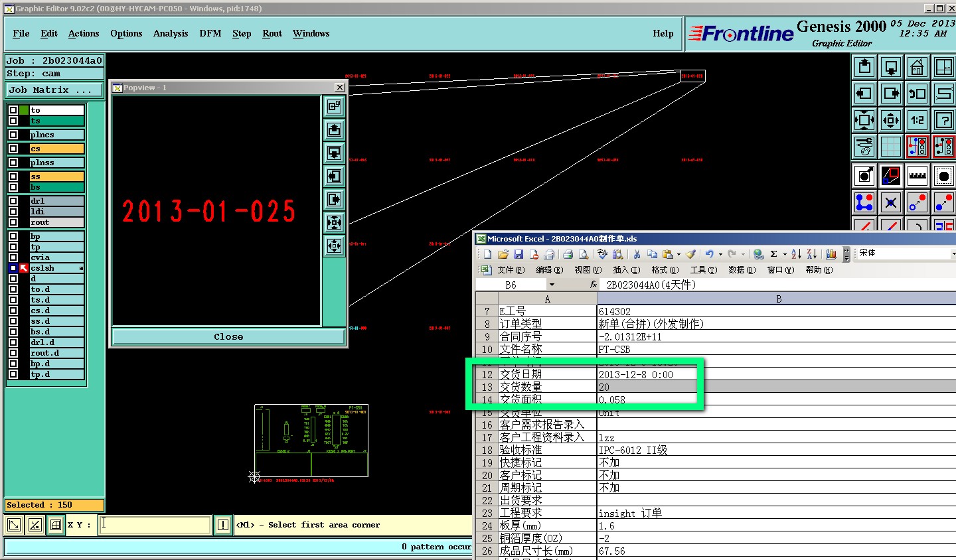Click the Close button in Popview
Screen dimensions: 956x560
pyautogui.click(x=228, y=337)
